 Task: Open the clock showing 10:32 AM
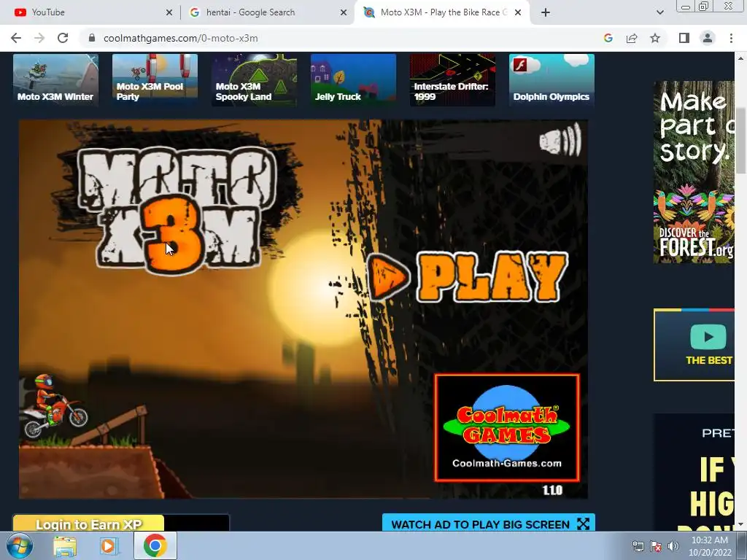click(x=709, y=546)
